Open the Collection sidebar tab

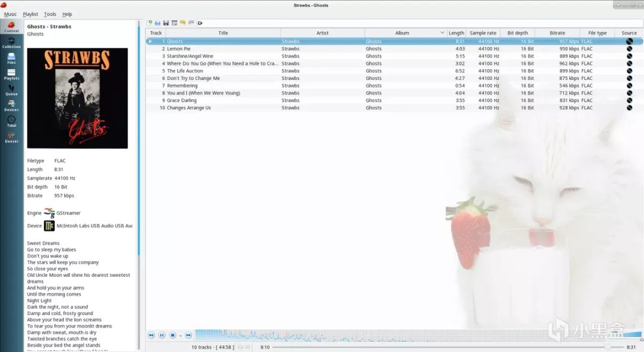point(11,43)
